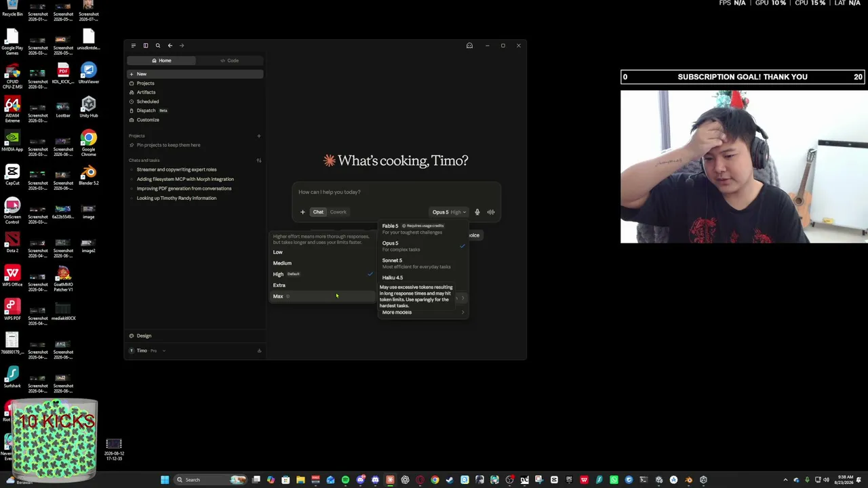Select the Chat mode toggle
Image resolution: width=868 pixels, height=488 pixels.
[x=318, y=212]
